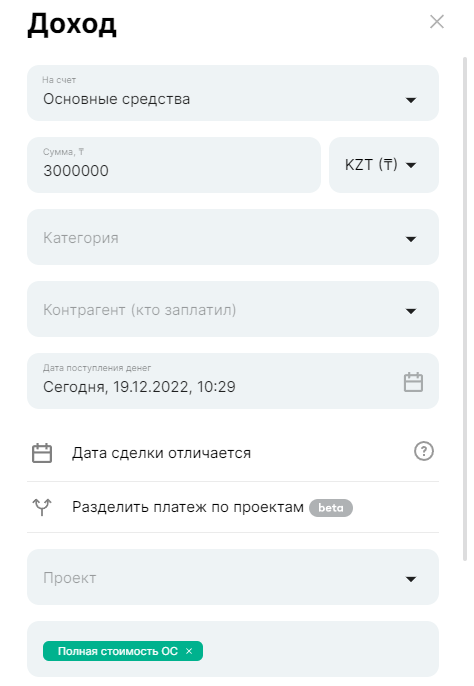Select the Основные средства account field

(x=233, y=93)
